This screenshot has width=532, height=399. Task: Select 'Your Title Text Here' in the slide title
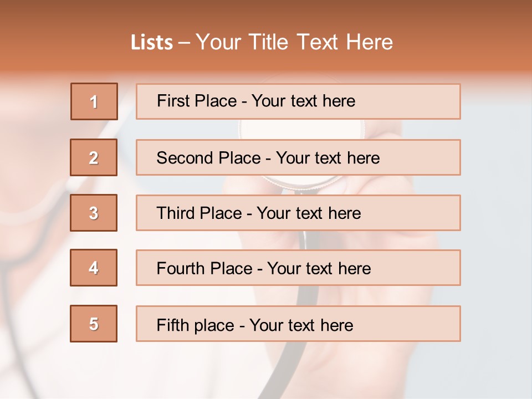click(294, 43)
